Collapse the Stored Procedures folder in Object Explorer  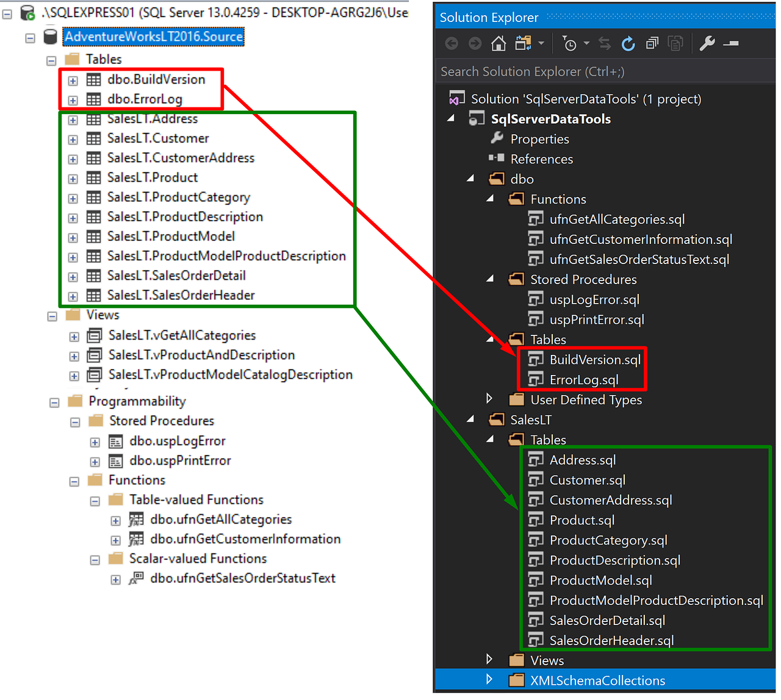75,422
